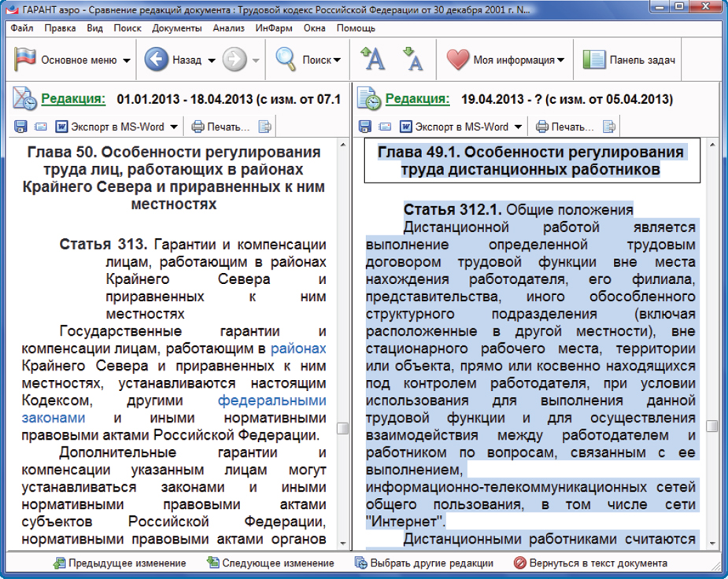Click the left Редакция link
728x579 pixels.
(73, 99)
